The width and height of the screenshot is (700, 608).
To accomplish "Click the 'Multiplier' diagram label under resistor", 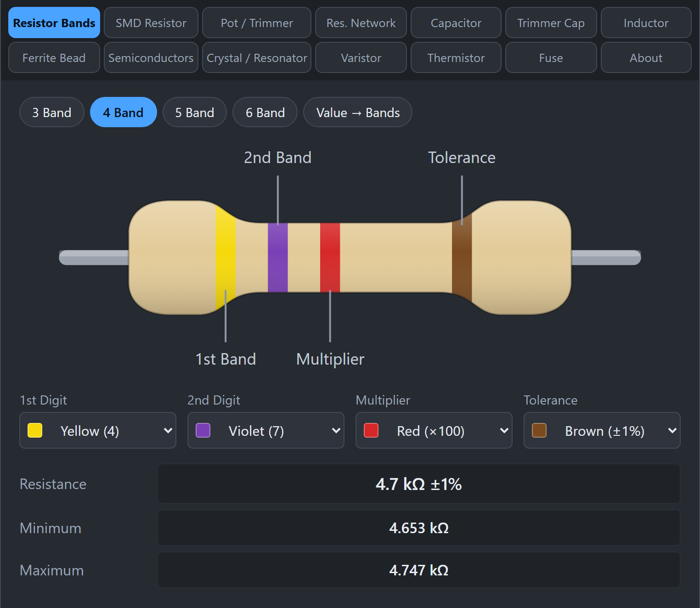I will (x=330, y=359).
